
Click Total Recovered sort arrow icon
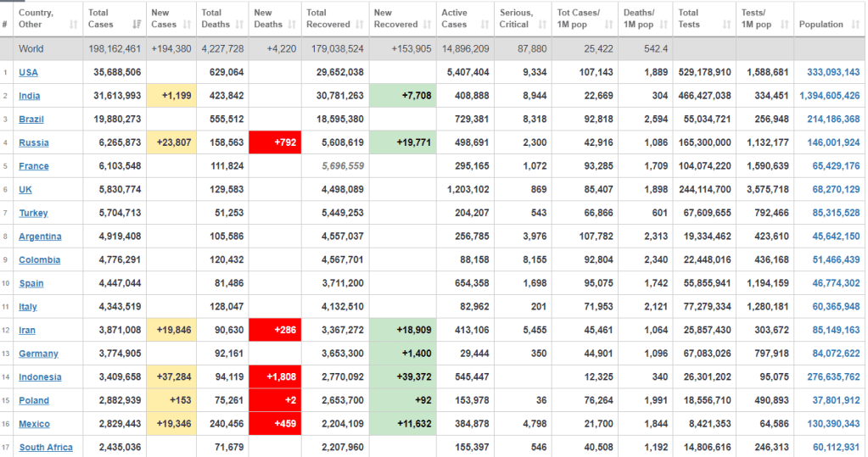pyautogui.click(x=361, y=25)
